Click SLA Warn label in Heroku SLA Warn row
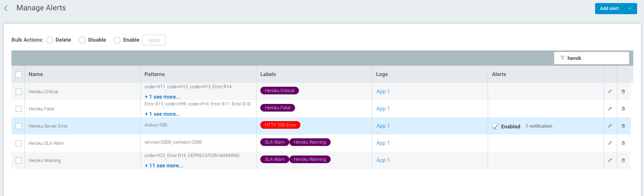 tap(275, 142)
